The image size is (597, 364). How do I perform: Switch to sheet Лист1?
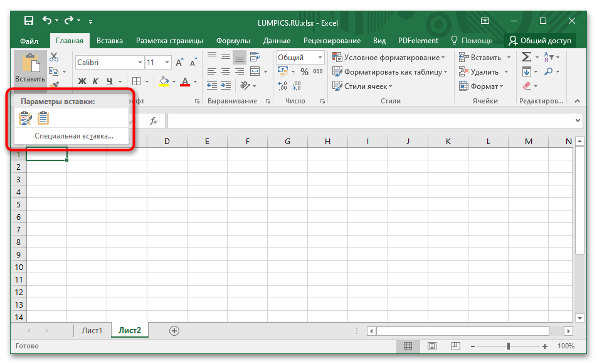[x=92, y=331]
